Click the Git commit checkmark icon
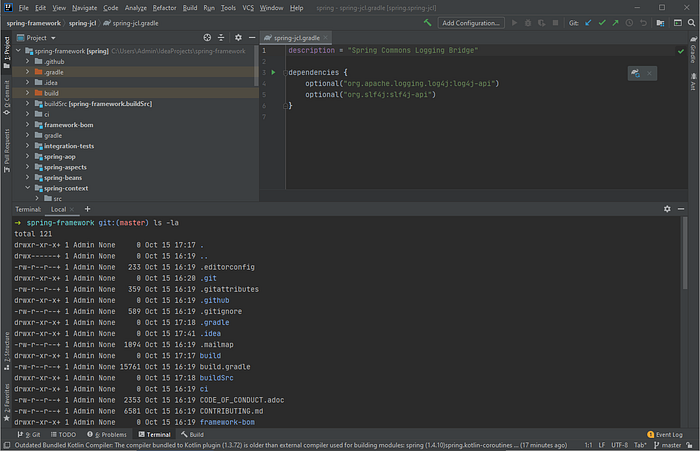This screenshot has height=451, width=700. click(x=602, y=22)
